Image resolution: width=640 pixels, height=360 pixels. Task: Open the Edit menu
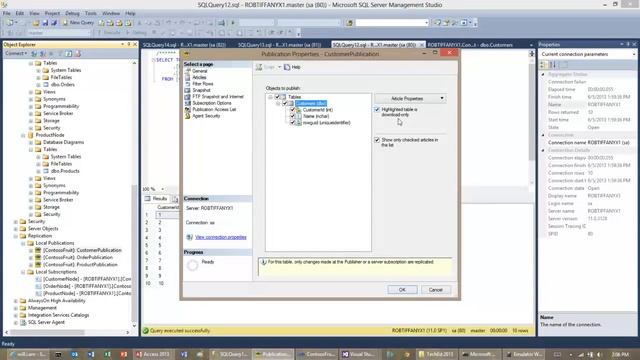click(20, 13)
